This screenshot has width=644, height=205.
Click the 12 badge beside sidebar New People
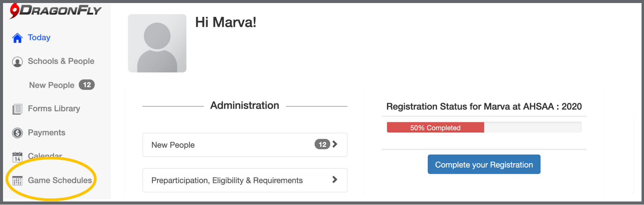point(87,85)
